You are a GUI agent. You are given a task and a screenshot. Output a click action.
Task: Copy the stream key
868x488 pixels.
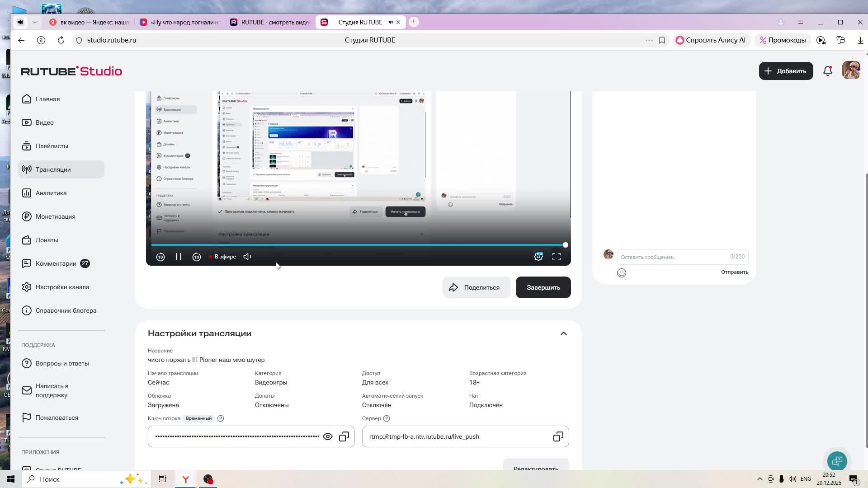point(344,436)
